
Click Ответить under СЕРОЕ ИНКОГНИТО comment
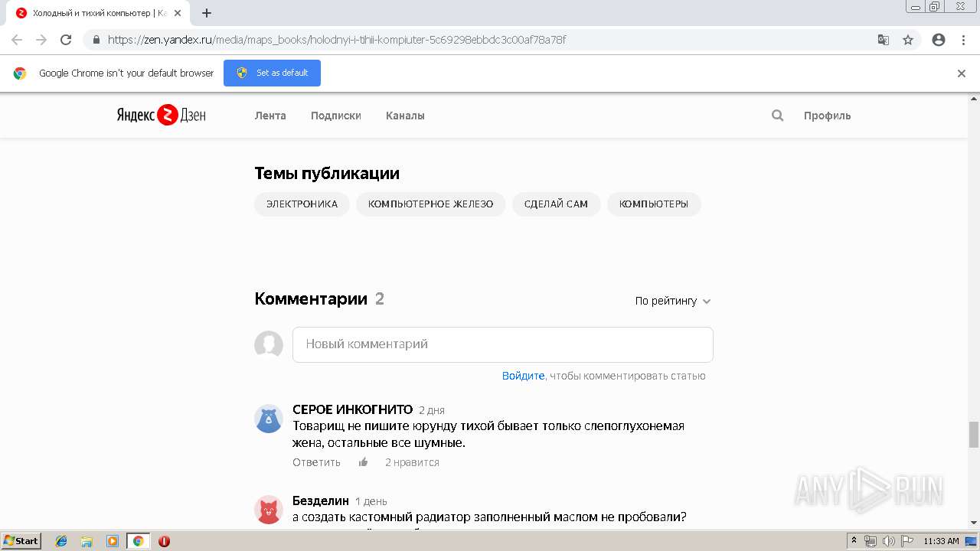pyautogui.click(x=316, y=462)
